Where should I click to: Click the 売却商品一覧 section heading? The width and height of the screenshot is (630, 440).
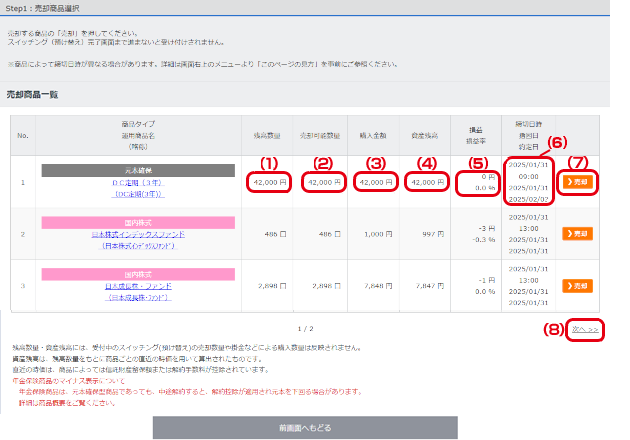point(32,94)
